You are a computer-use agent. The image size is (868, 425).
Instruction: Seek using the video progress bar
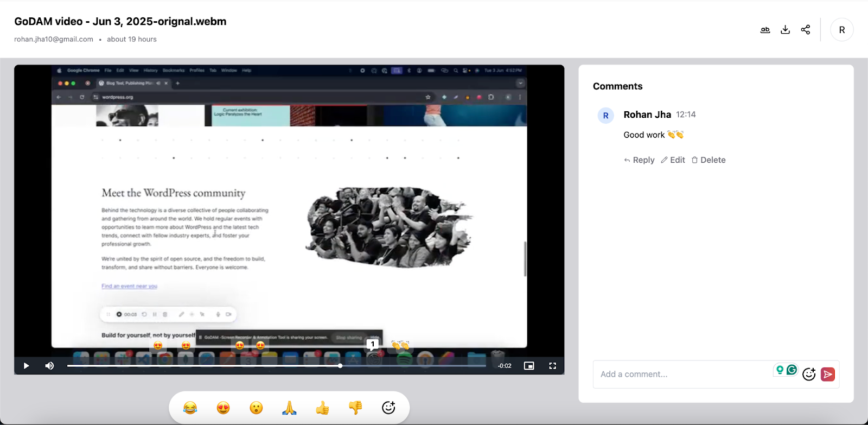pos(217,366)
